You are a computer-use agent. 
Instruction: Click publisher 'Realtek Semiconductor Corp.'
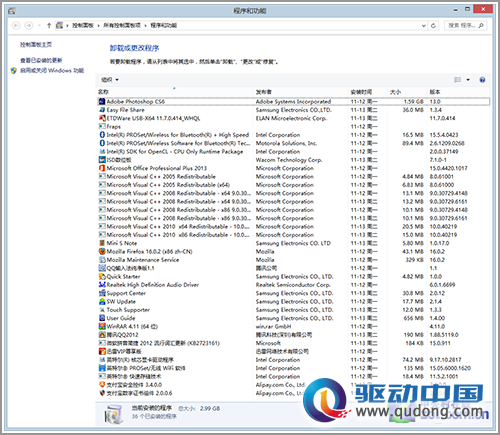point(293,285)
